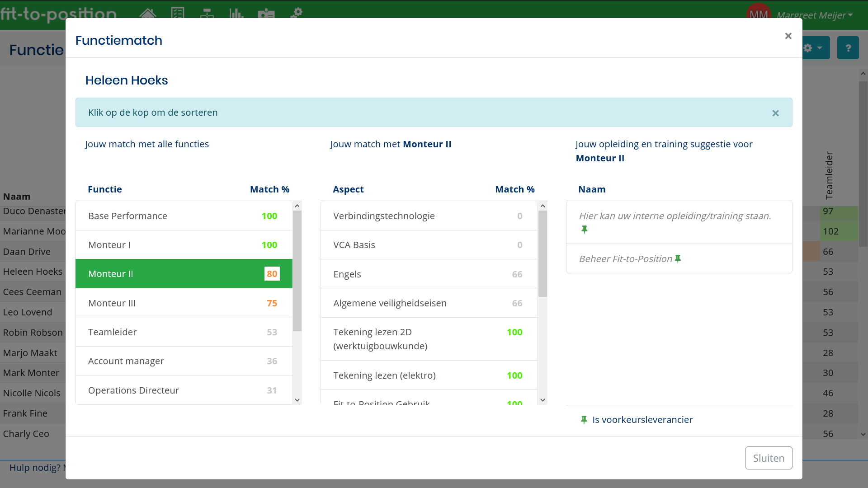Click the bar chart icon in navigation
868x488 pixels.
pos(236,14)
